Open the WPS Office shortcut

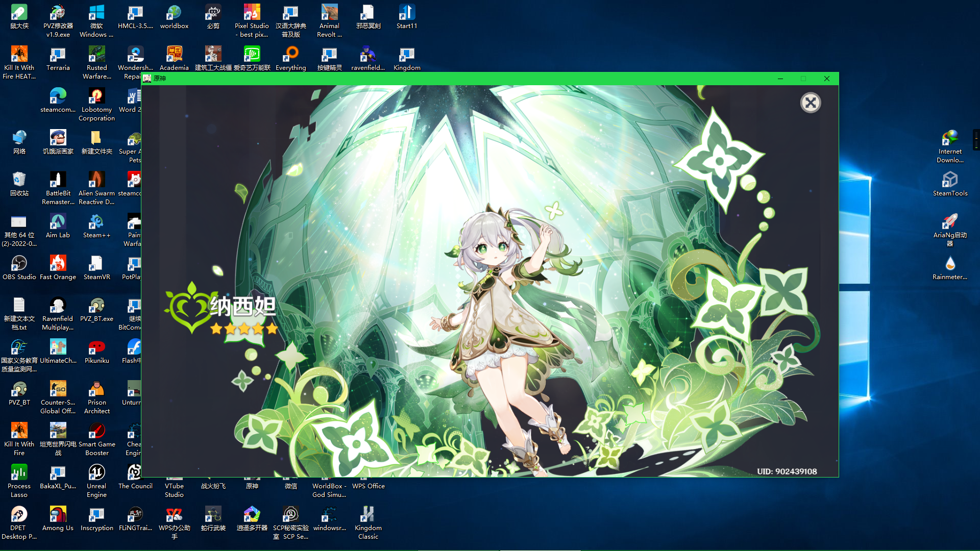click(368, 485)
